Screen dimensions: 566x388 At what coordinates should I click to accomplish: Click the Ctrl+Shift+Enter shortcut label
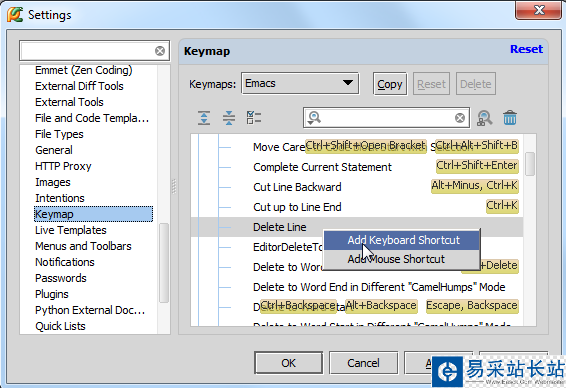477,166
